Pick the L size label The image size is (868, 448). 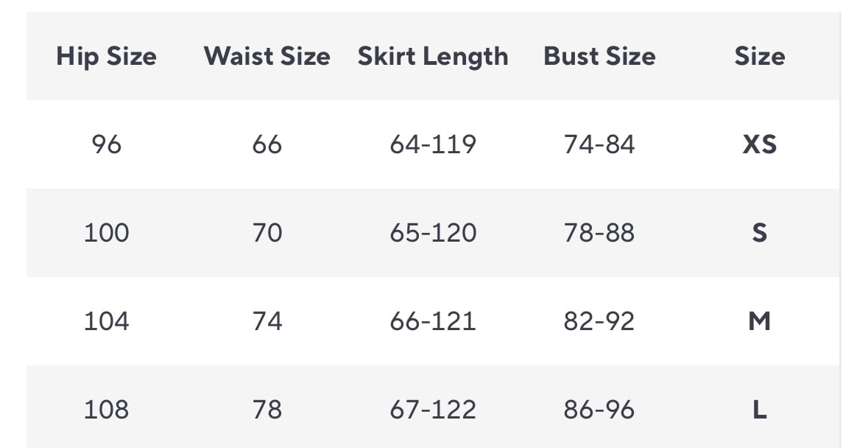[x=759, y=410]
